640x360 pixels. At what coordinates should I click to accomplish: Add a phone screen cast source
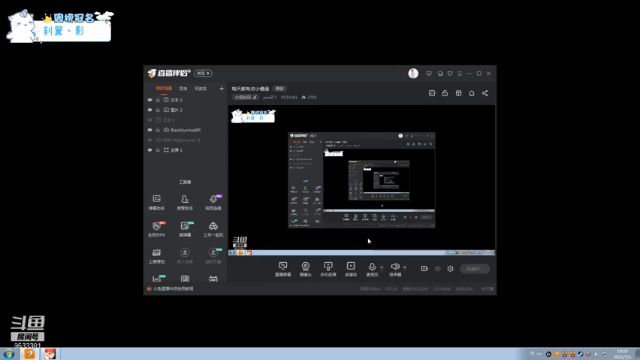(x=328, y=269)
